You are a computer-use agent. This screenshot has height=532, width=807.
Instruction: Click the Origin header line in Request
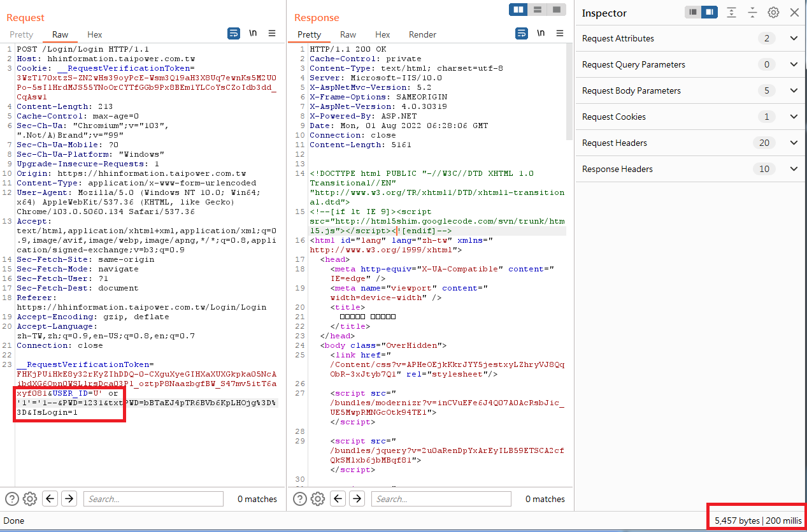pyautogui.click(x=131, y=173)
